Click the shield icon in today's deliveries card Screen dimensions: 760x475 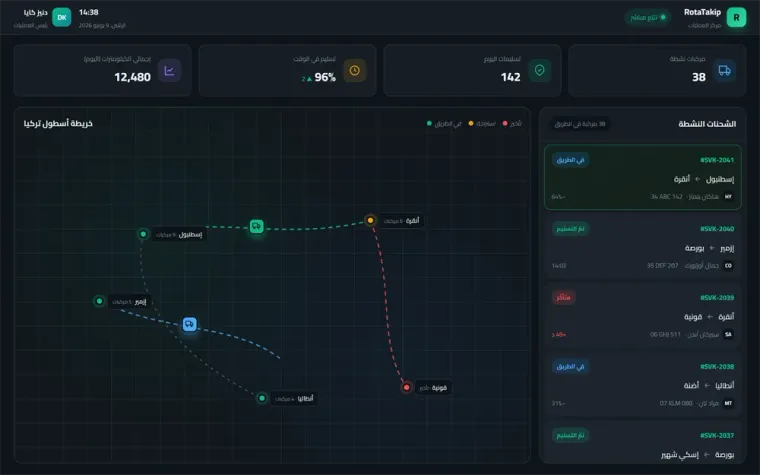(x=539, y=71)
